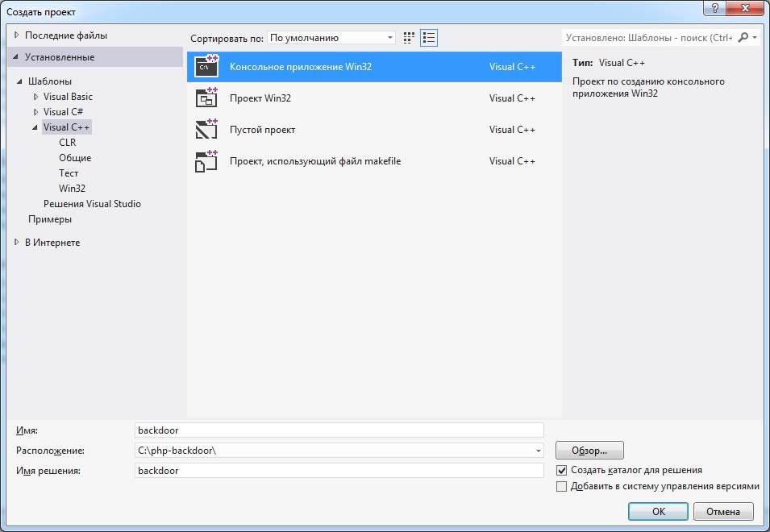Open the Сортировать по dropdown
The width and height of the screenshot is (770, 532).
pos(390,38)
